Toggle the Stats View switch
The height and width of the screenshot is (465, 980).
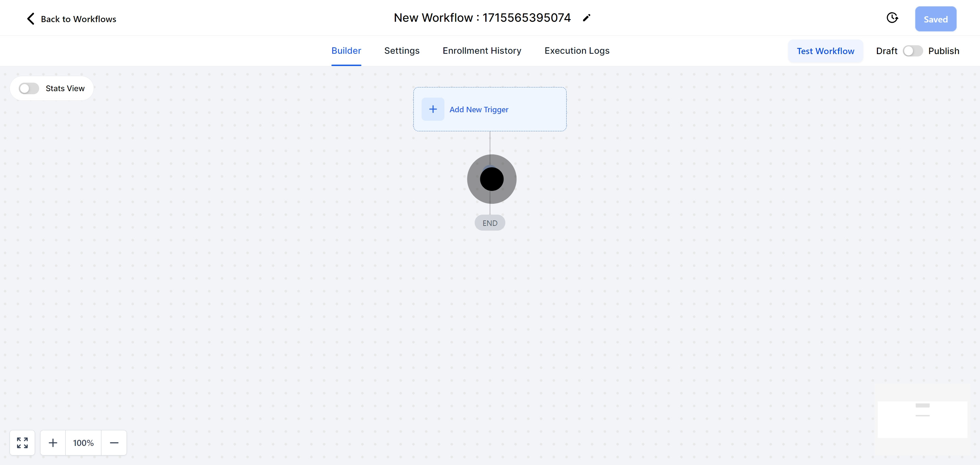tap(29, 88)
